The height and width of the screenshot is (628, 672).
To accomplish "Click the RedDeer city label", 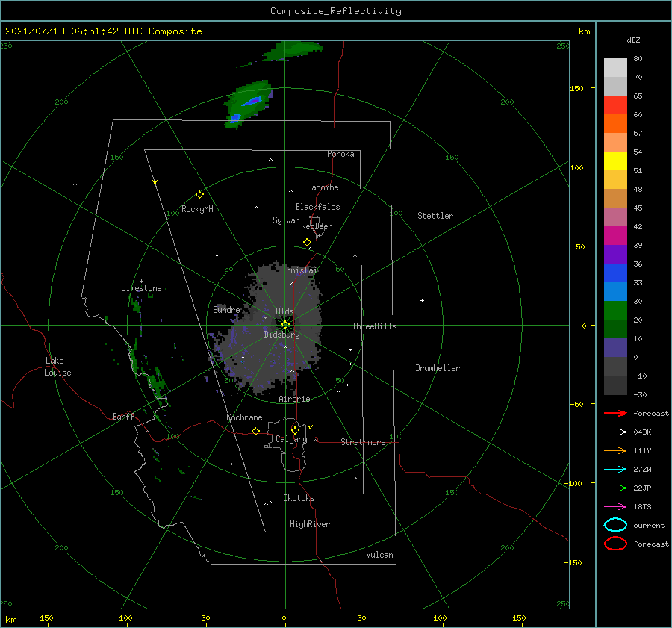I will 317,226.
